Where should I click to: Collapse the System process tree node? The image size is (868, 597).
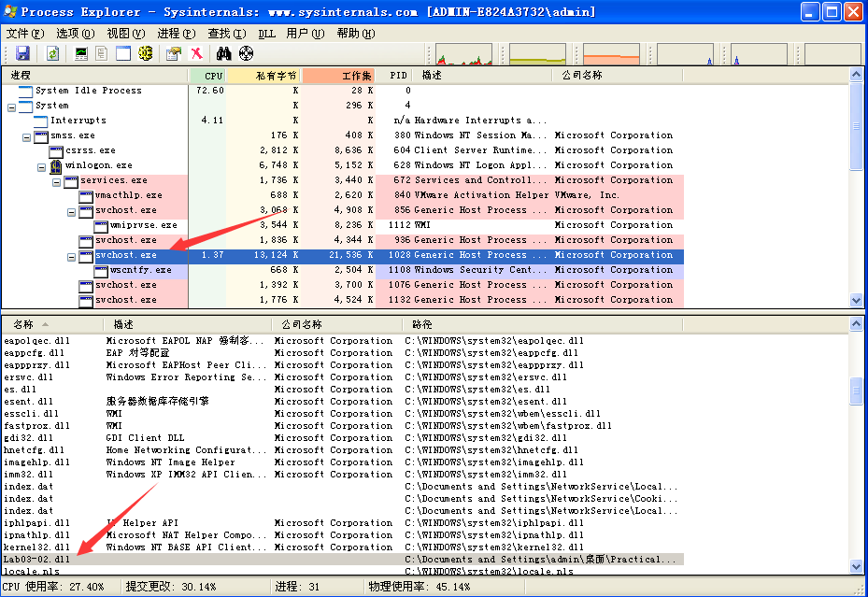pyautogui.click(x=11, y=107)
